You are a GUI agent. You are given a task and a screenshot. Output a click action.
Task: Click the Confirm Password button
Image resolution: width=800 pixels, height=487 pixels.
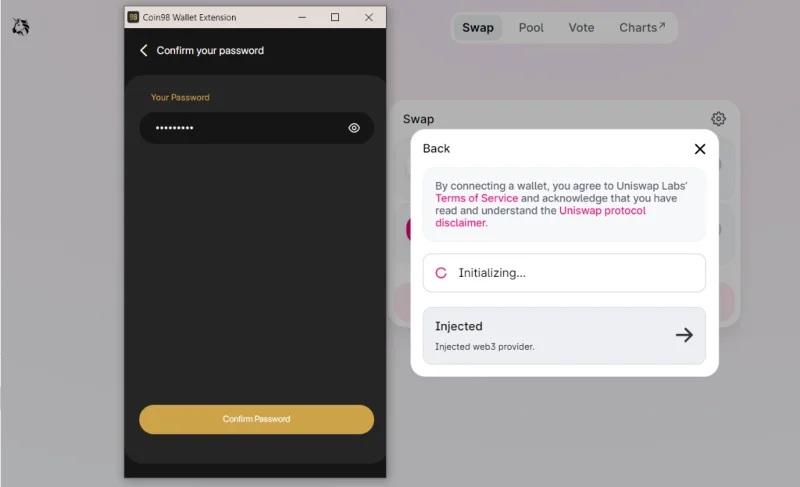pos(256,419)
